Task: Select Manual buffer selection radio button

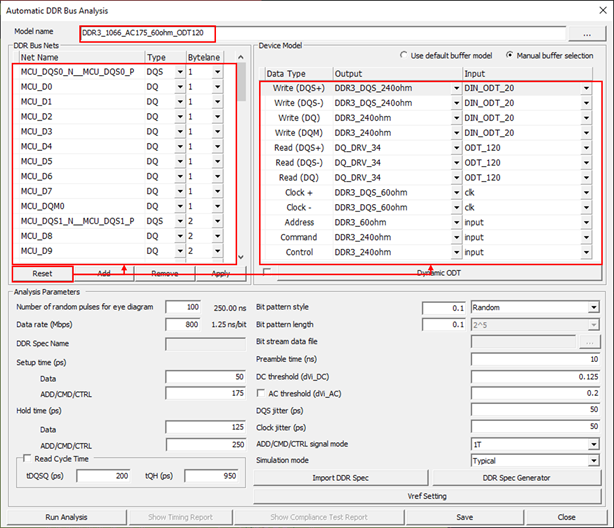Action: pyautogui.click(x=511, y=54)
